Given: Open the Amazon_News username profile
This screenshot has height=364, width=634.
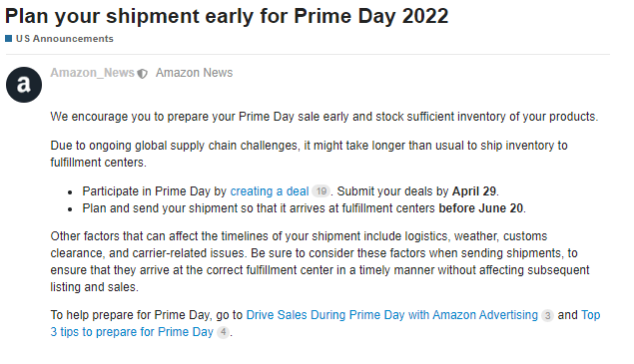Looking at the screenshot, I should point(92,73).
